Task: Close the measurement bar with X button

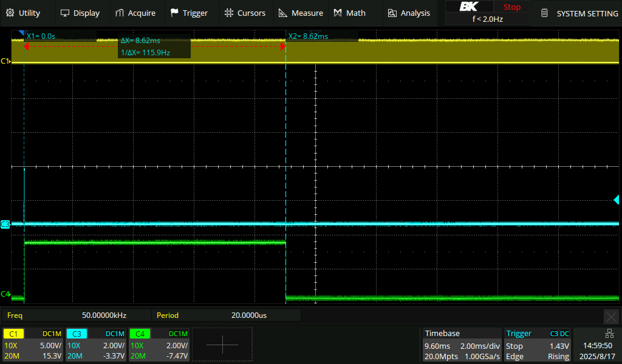Action: [611, 317]
